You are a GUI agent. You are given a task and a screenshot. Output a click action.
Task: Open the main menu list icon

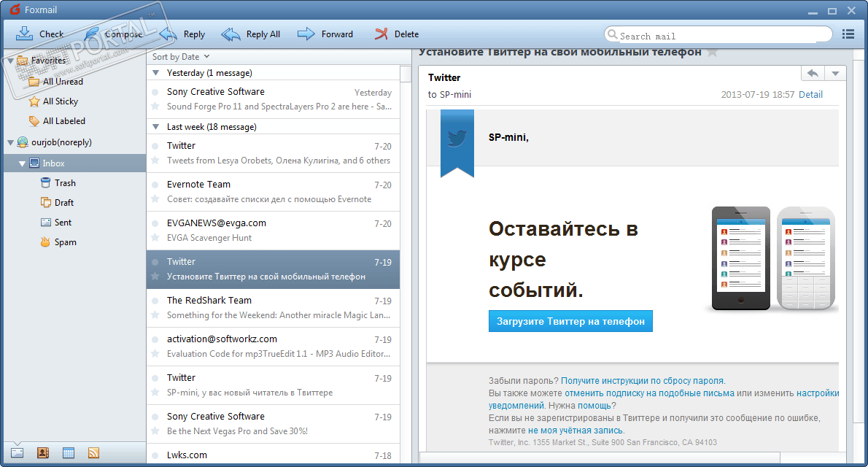click(848, 34)
